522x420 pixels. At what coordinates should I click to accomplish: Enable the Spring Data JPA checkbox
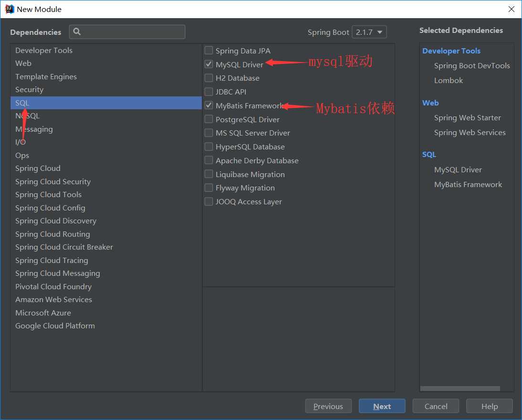click(209, 50)
